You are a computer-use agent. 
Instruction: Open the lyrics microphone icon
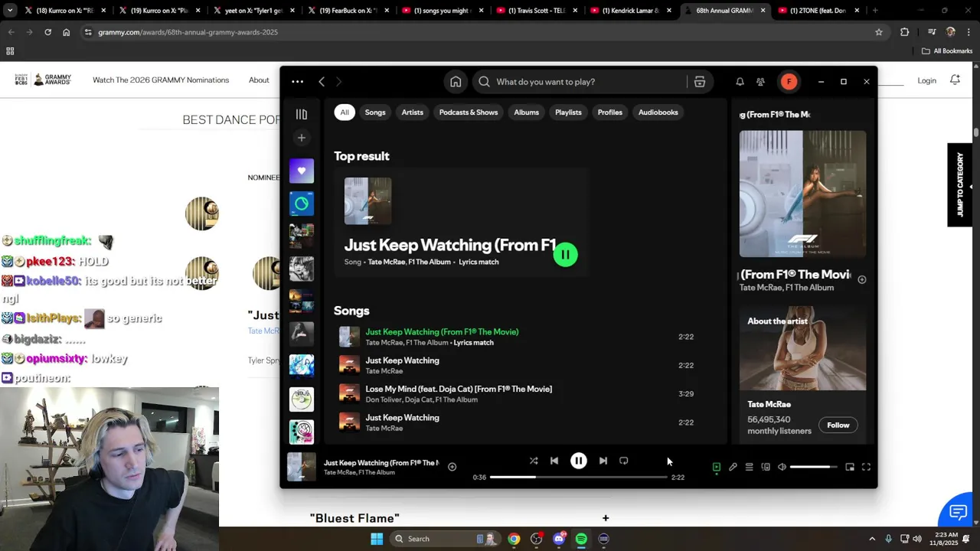733,467
